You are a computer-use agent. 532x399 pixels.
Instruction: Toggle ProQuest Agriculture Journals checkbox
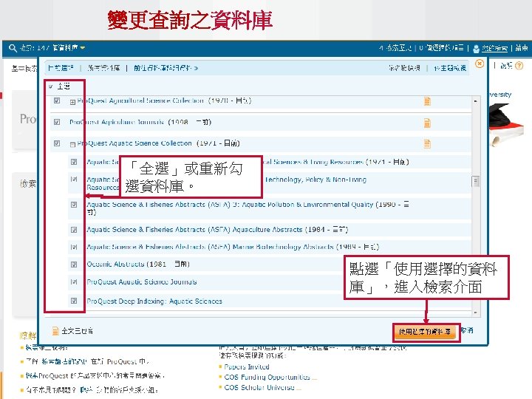[57, 122]
